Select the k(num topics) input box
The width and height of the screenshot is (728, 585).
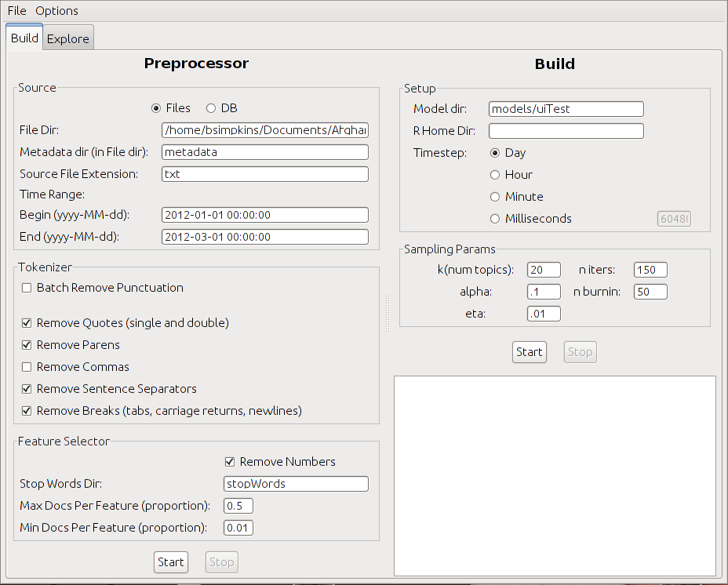[x=544, y=270]
